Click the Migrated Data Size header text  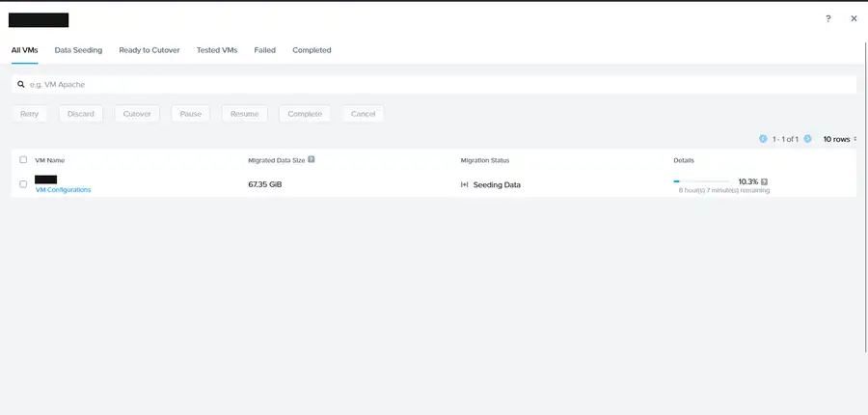click(277, 160)
